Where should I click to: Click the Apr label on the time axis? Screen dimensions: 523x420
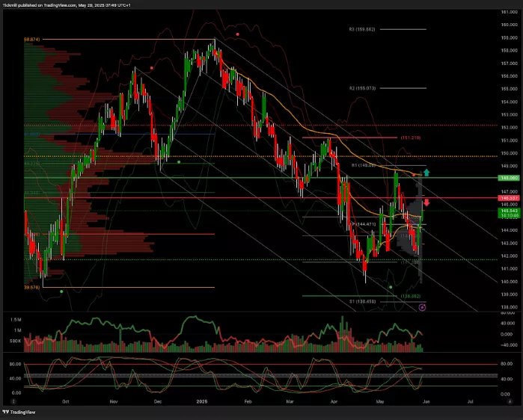tap(334, 401)
